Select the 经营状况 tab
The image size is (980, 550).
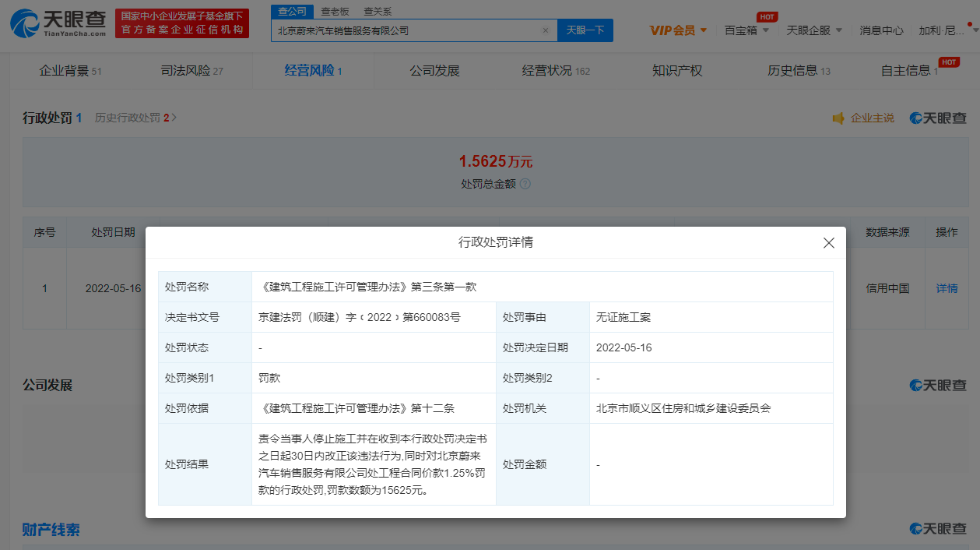click(x=556, y=71)
